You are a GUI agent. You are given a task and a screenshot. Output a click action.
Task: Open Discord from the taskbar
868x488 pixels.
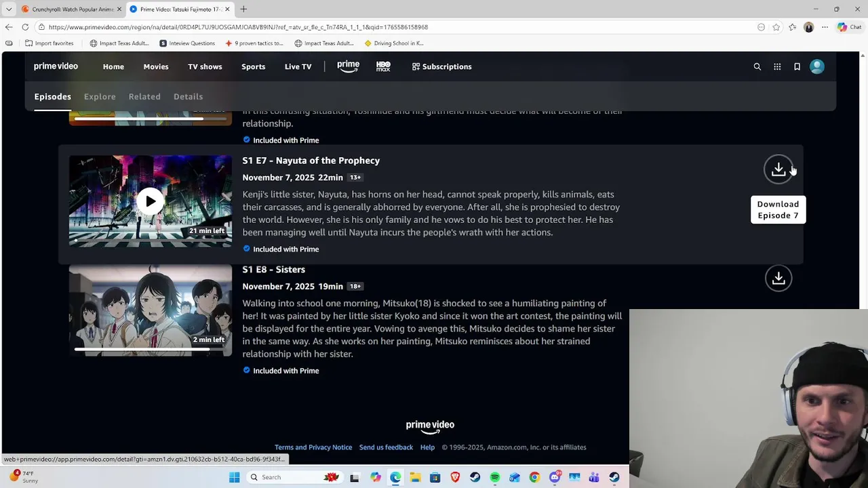click(555, 477)
